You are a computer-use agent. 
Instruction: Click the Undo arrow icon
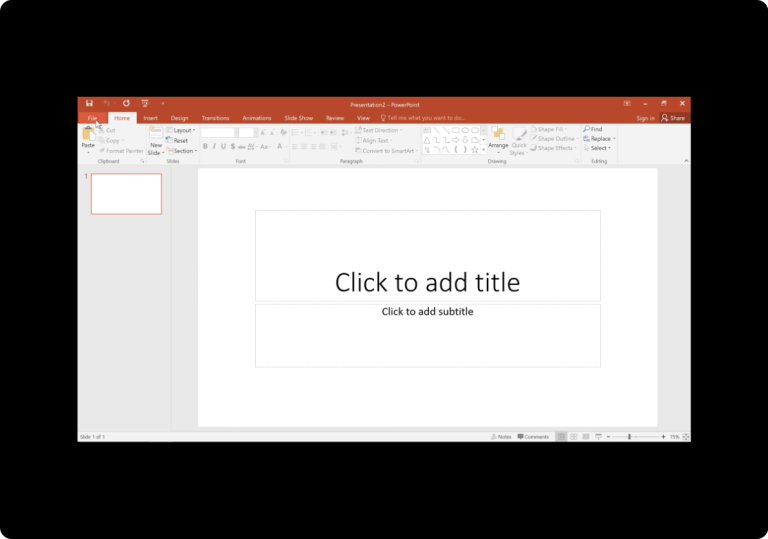tap(106, 103)
